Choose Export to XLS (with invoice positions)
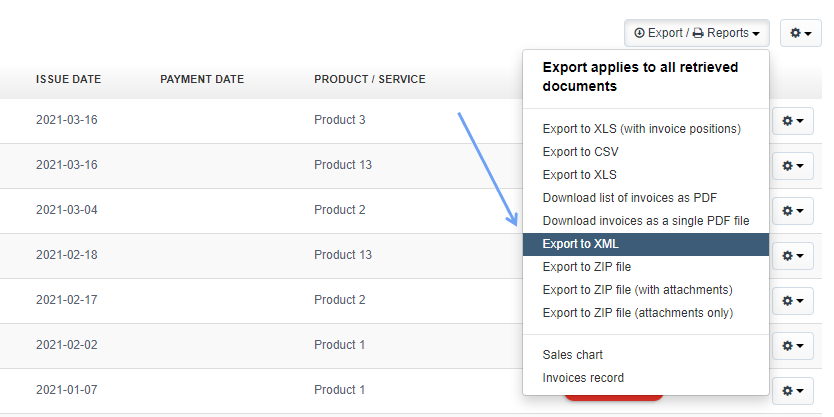The image size is (834, 417). 641,129
